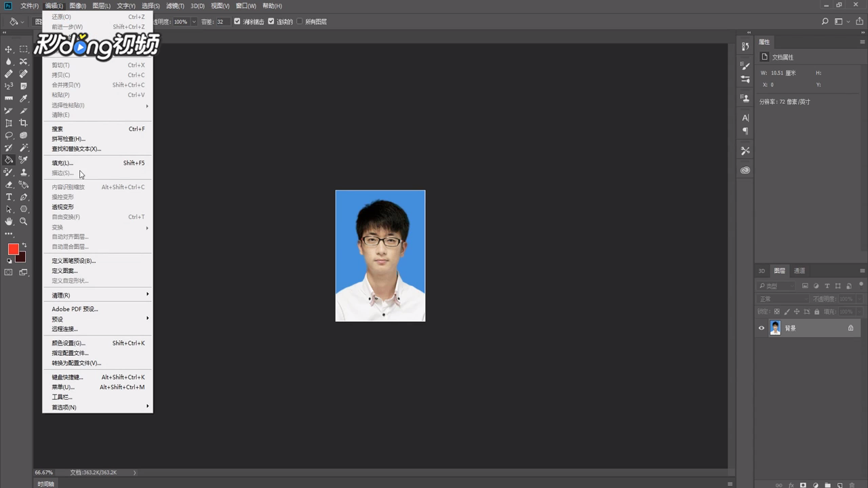
Task: Open the 滤镜(T) menu
Action: click(176, 5)
